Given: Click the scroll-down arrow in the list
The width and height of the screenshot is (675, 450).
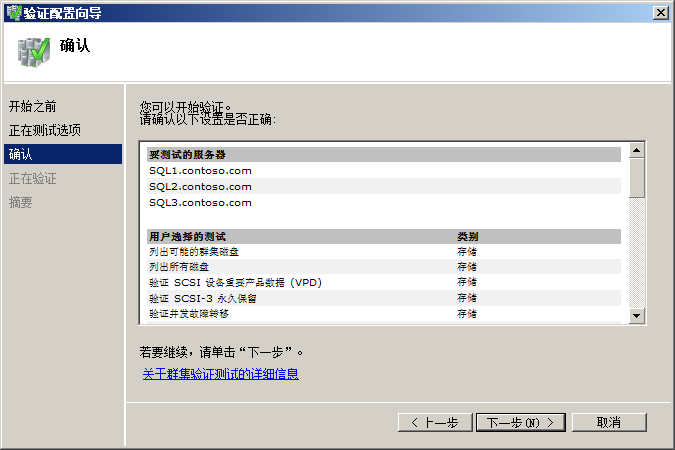Looking at the screenshot, I should (x=636, y=316).
